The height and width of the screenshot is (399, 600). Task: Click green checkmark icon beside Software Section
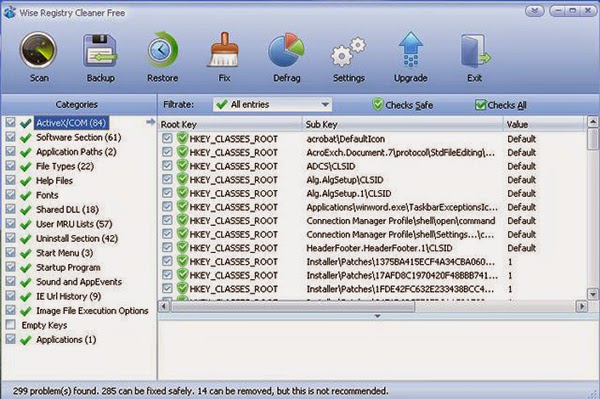(x=26, y=138)
